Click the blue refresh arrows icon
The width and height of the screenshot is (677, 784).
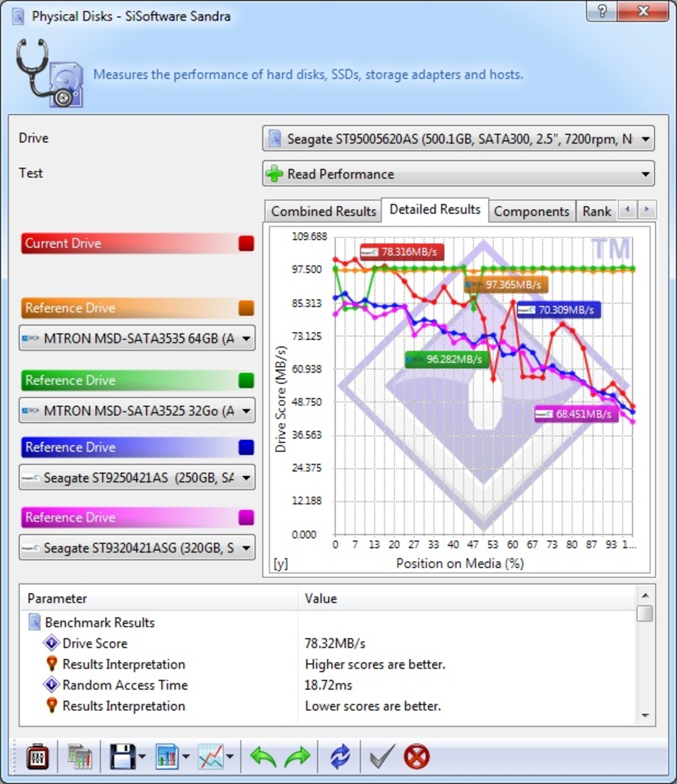pos(340,757)
